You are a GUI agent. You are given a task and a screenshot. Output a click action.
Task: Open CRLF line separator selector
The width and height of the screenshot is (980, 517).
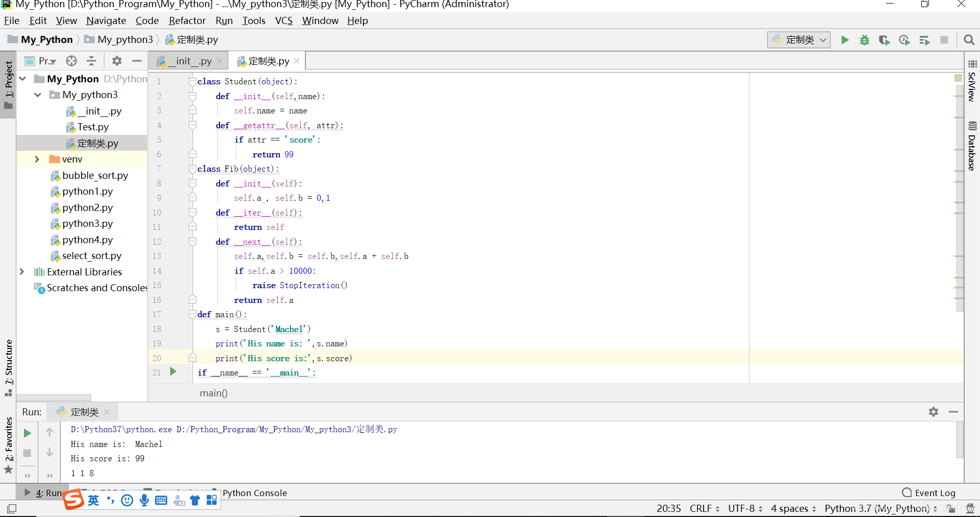pos(704,508)
